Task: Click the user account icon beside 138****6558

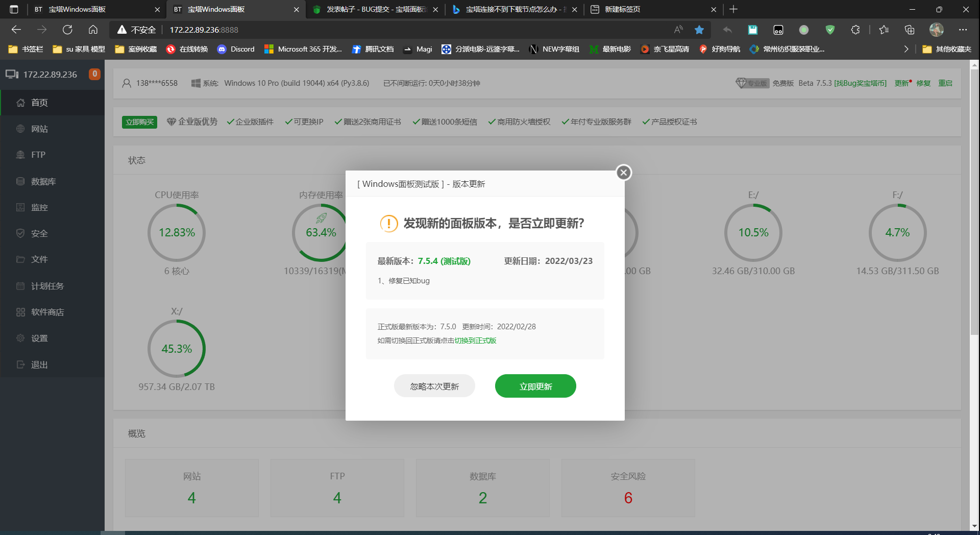Action: 127,83
